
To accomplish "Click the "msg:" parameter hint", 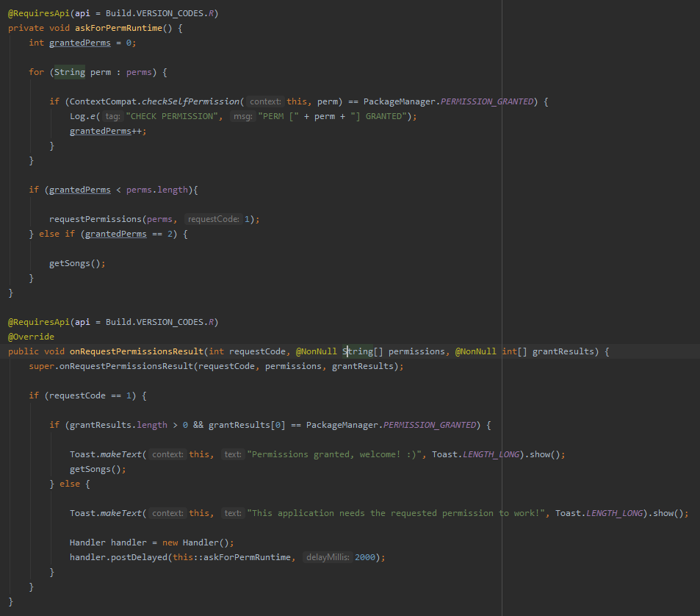I will tap(243, 116).
